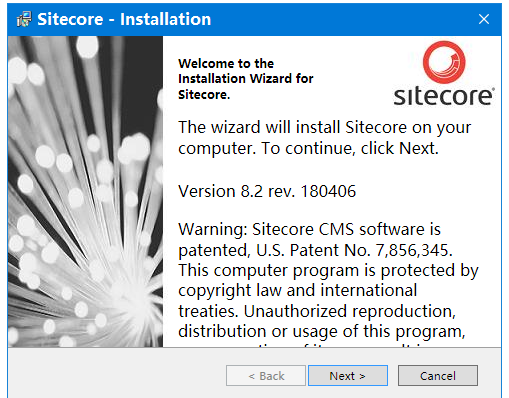509x398 pixels.
Task: Click the Next button to continue
Action: 348,376
